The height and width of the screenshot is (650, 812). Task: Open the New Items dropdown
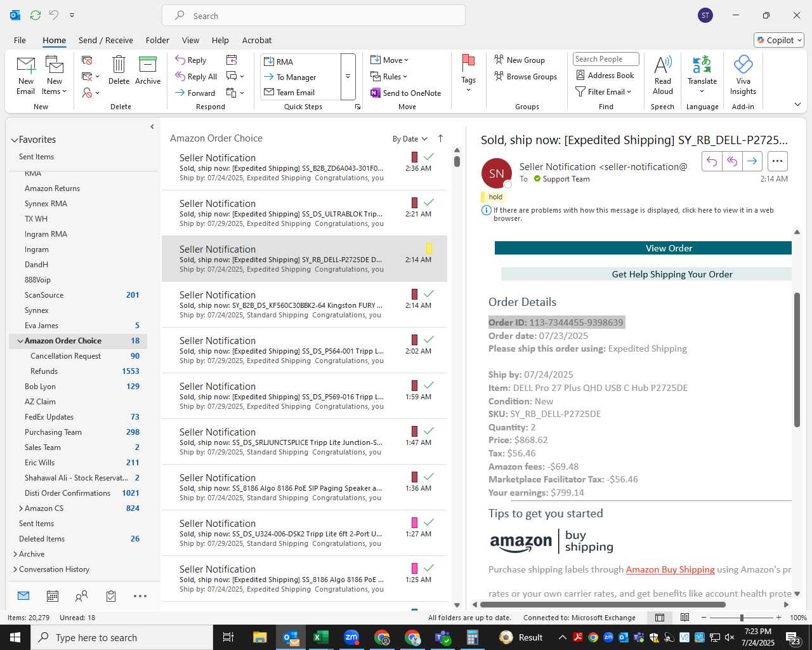point(55,91)
